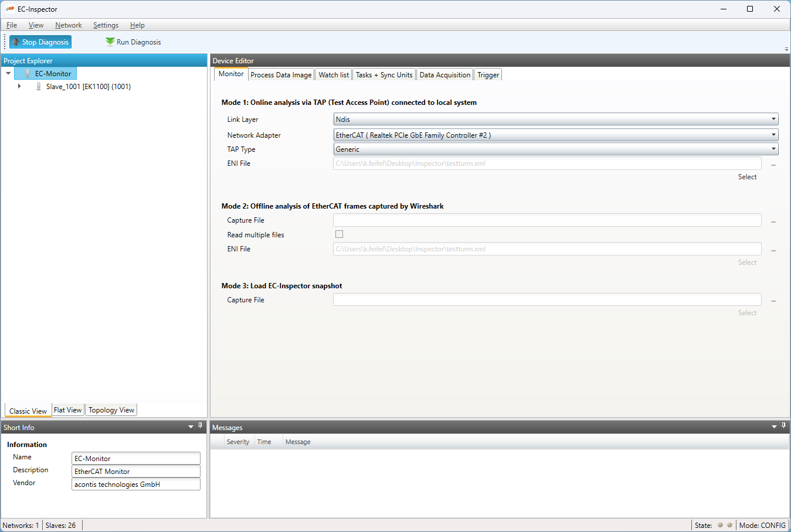Pin the Short Info panel
The width and height of the screenshot is (791, 532).
coord(200,426)
